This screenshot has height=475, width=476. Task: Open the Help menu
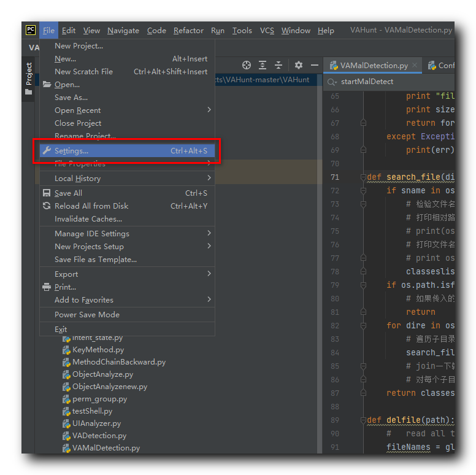coord(326,30)
